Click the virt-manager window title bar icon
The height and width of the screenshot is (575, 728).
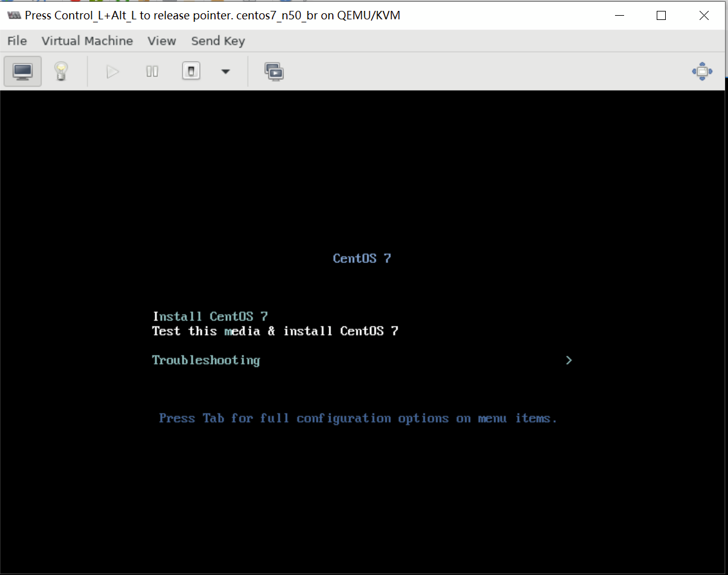pos(13,16)
